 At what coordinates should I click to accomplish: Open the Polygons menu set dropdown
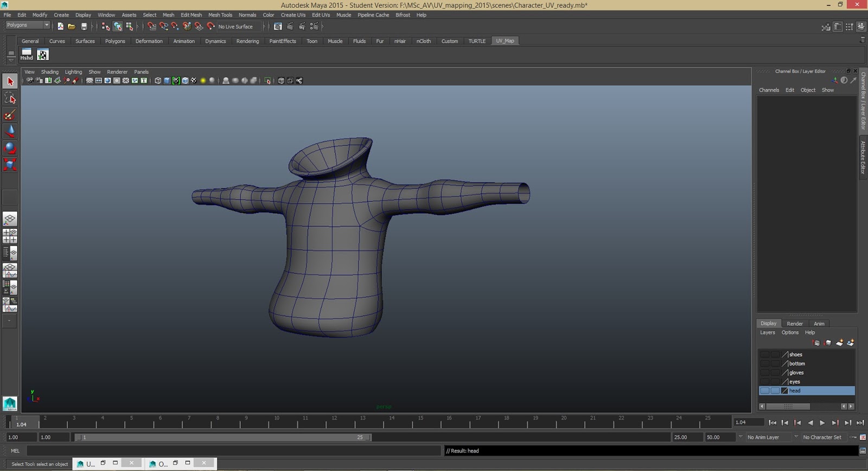coord(27,25)
